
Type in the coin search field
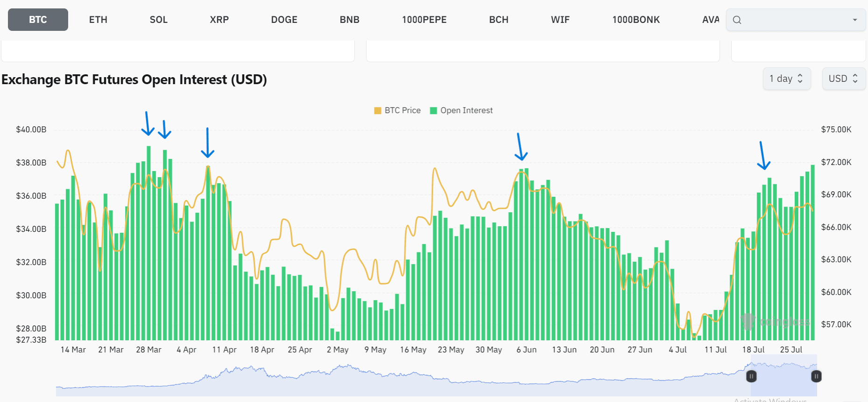[x=794, y=20]
